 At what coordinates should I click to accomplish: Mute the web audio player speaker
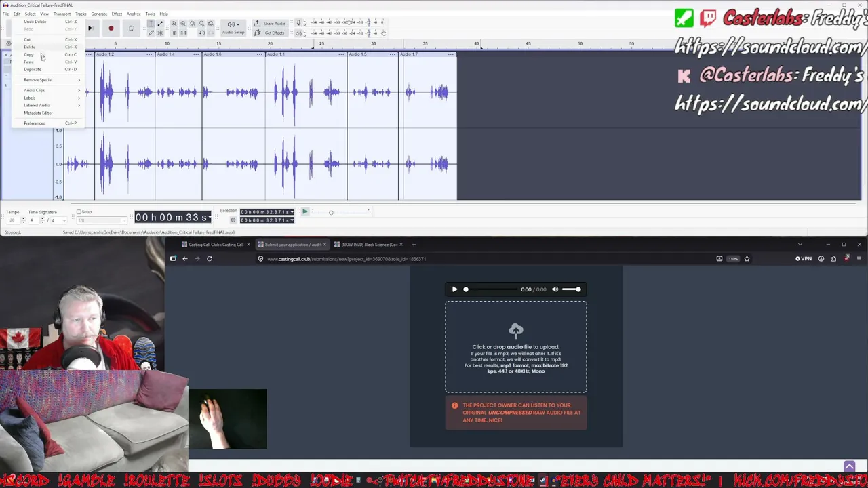(x=555, y=289)
